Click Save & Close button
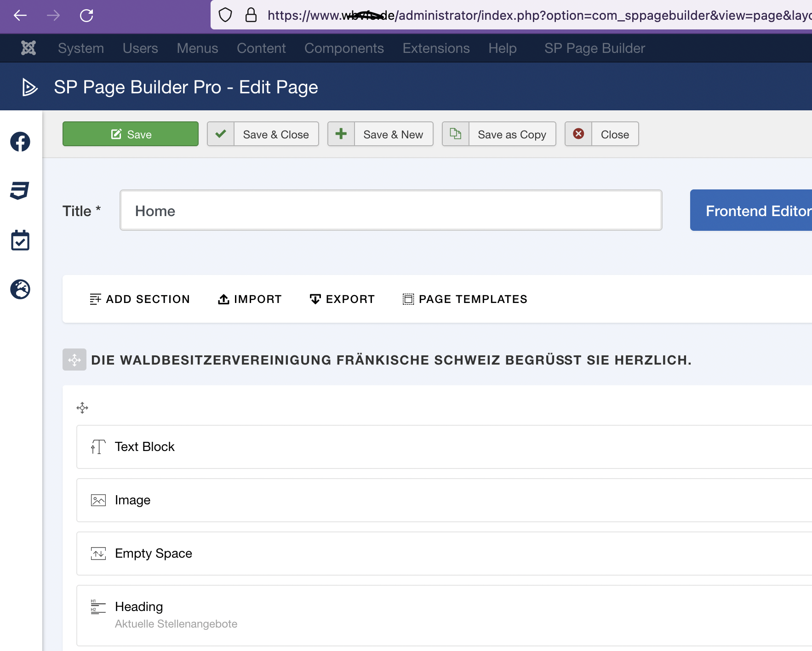Screen dimensions: 812x651 [x=263, y=134]
